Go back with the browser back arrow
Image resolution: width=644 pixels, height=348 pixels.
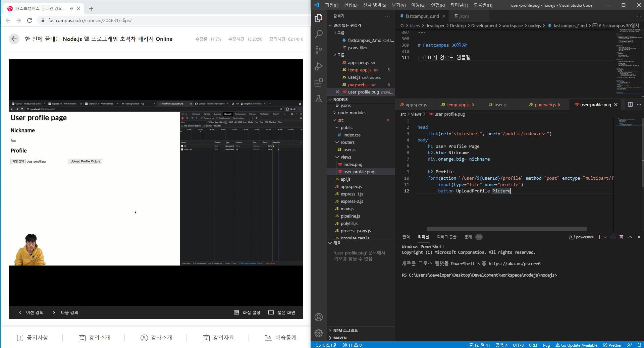(x=8, y=20)
